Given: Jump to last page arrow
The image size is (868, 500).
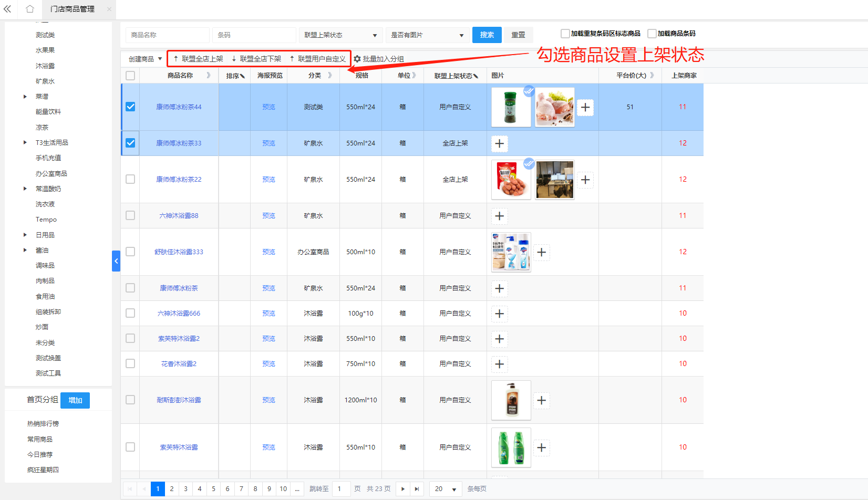Looking at the screenshot, I should coord(417,489).
